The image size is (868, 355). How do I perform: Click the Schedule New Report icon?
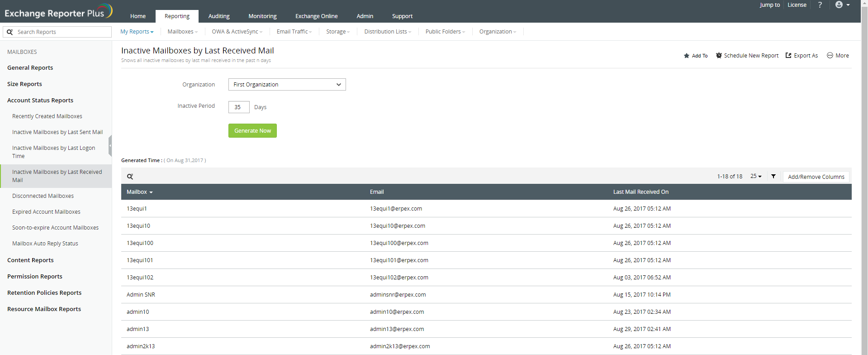click(719, 56)
